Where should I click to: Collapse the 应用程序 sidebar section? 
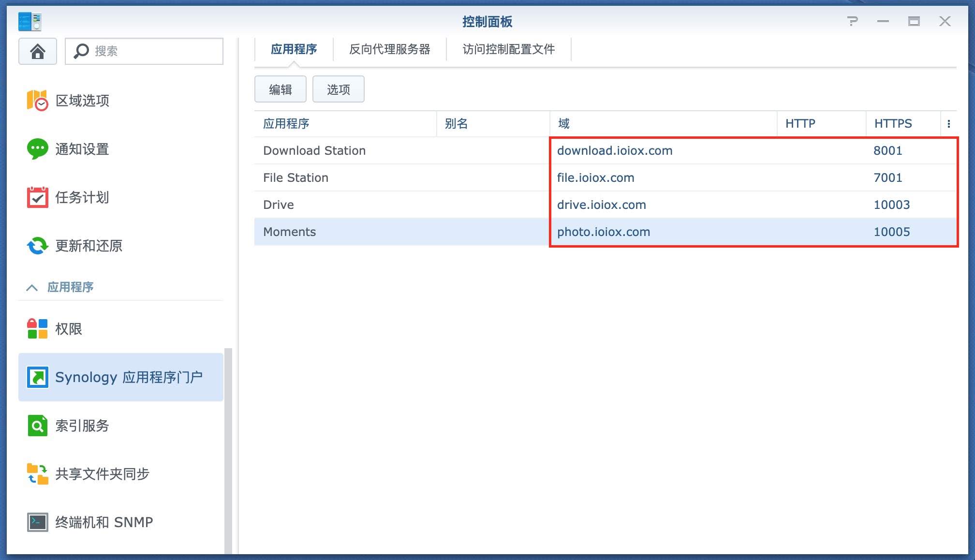coord(32,288)
